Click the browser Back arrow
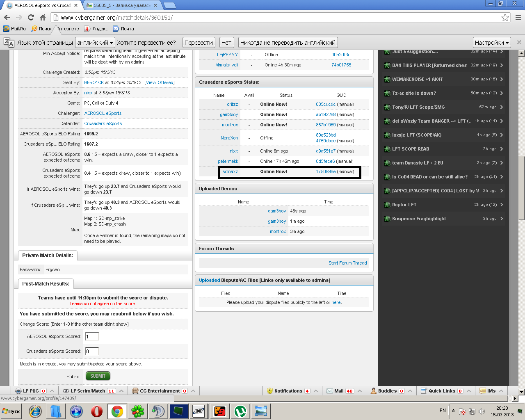Viewport: 525px width, 420px height. 7,17
